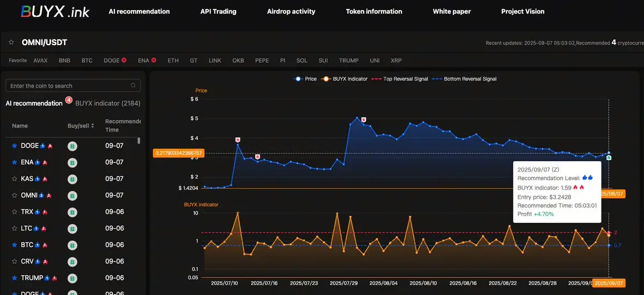The height and width of the screenshot is (295, 644).
Task: Toggle favorite star for BTC row
Action: 14,245
